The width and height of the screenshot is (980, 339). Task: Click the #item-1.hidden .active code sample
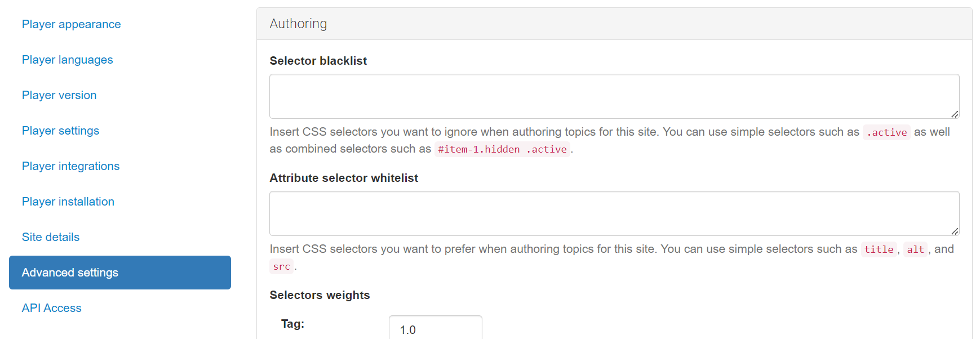point(502,149)
